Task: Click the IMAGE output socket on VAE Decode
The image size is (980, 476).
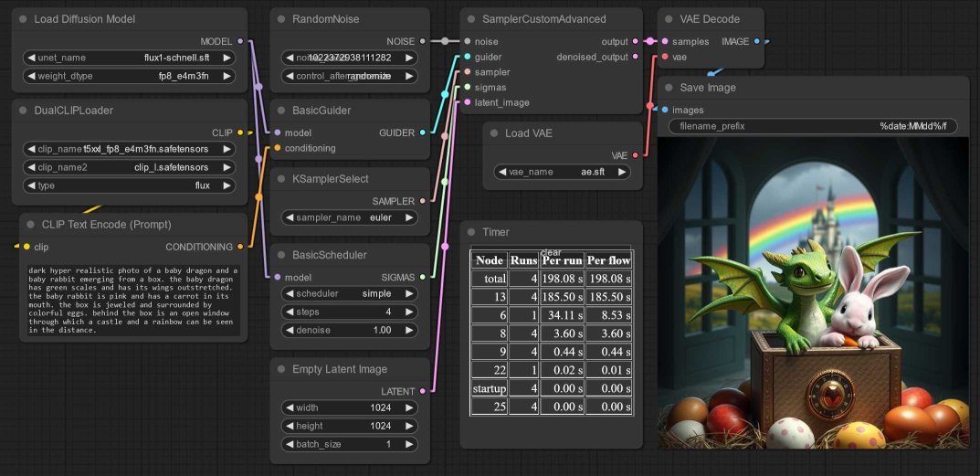Action: (757, 41)
